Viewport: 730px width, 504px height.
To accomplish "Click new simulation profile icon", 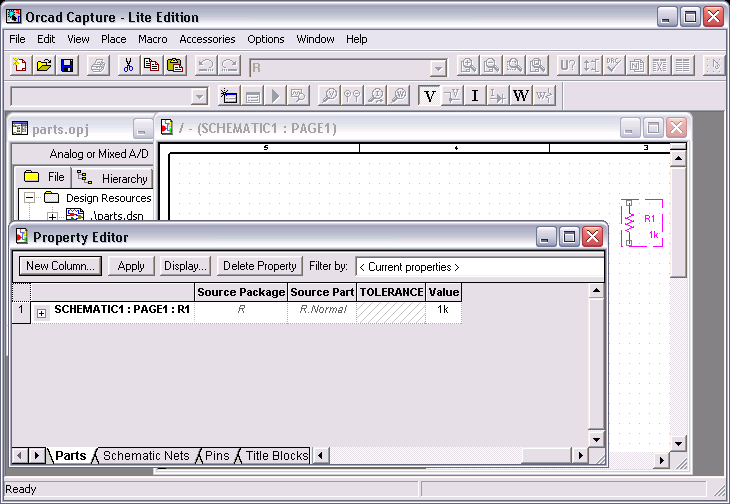I will 230,96.
